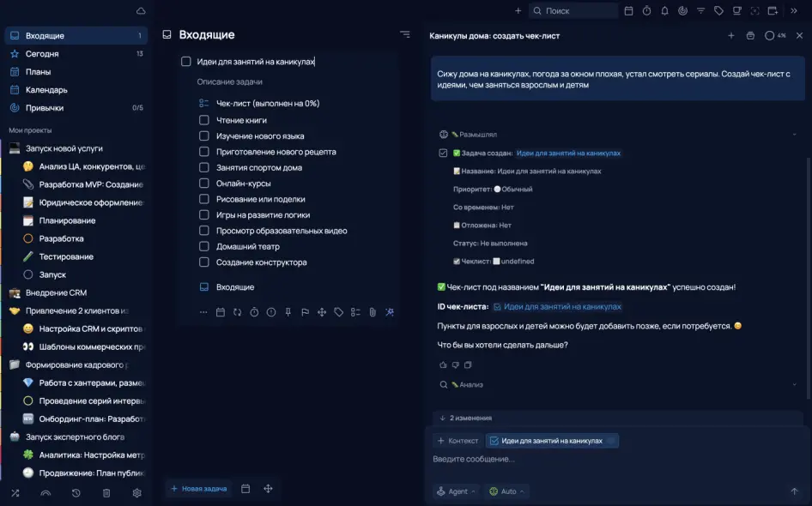The image size is (812, 506).
Task: Set a flag using the flag icon
Action: [305, 312]
